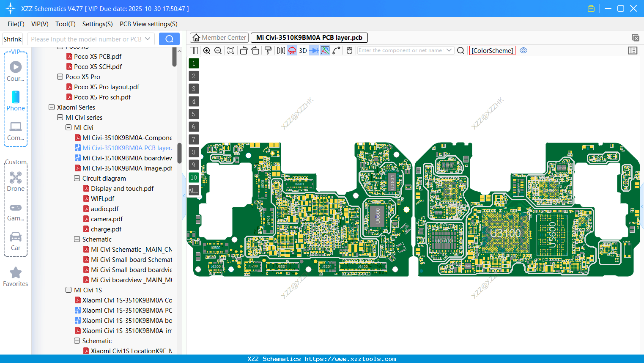Activate the Zoom Out tool
This screenshot has height=363, width=644.
(x=218, y=50)
